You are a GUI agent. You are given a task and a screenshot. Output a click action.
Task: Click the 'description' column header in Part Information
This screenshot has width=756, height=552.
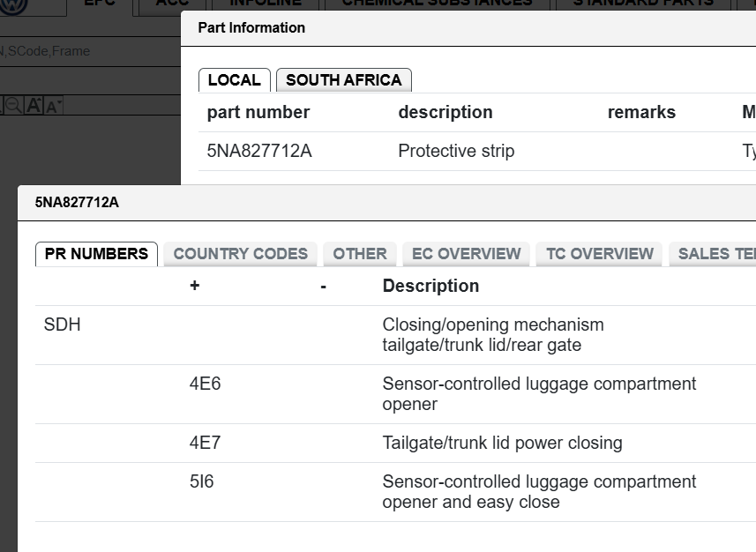point(445,112)
